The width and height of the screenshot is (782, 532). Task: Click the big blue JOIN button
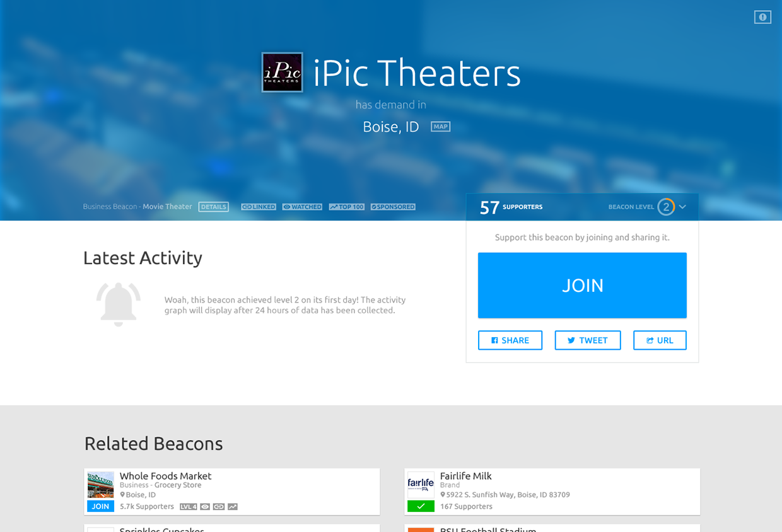[x=582, y=286]
